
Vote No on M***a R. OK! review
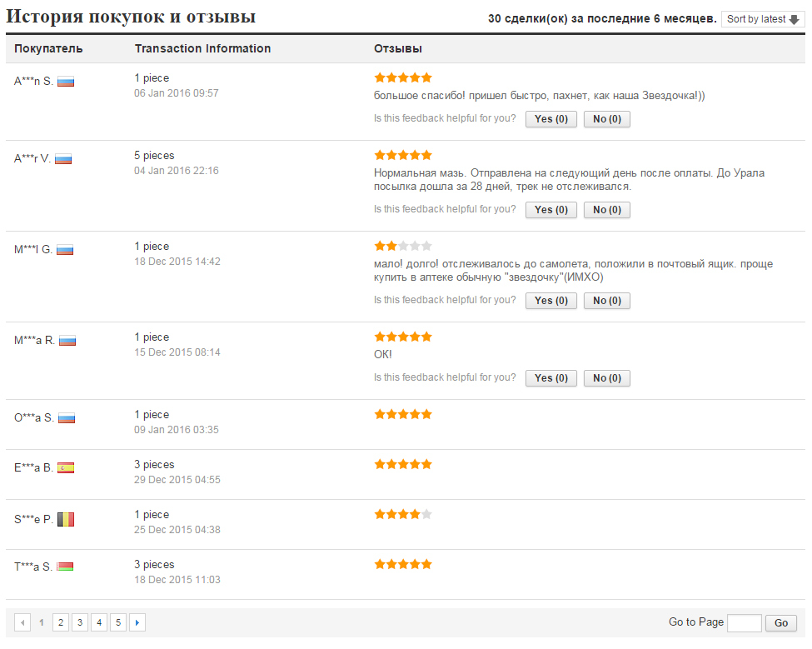pyautogui.click(x=607, y=378)
